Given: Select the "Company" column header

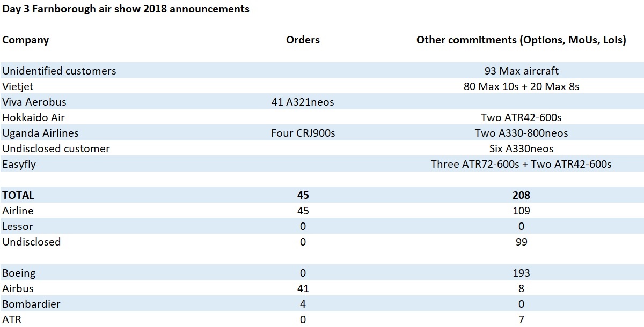Looking at the screenshot, I should pyautogui.click(x=26, y=40).
